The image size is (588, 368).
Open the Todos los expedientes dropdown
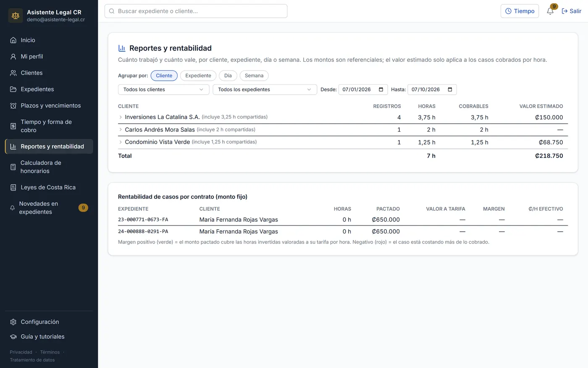pyautogui.click(x=265, y=90)
